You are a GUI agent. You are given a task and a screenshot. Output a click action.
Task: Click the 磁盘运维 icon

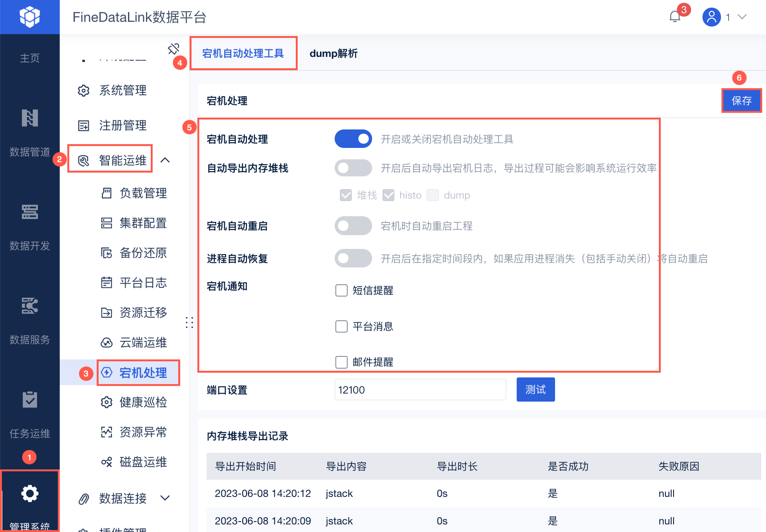(x=107, y=462)
